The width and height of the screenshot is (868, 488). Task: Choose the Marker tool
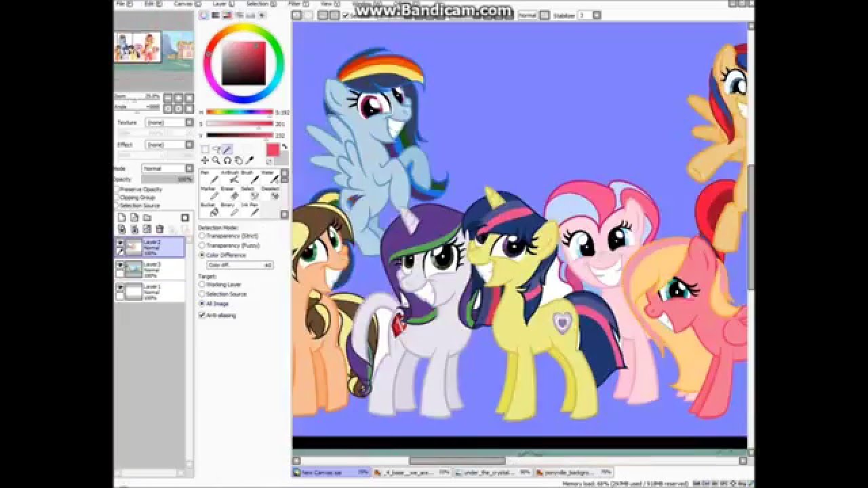pos(210,193)
